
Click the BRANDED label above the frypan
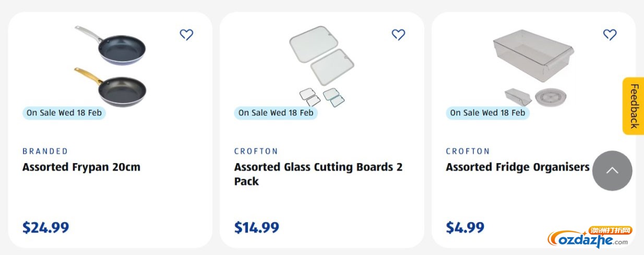click(45, 152)
